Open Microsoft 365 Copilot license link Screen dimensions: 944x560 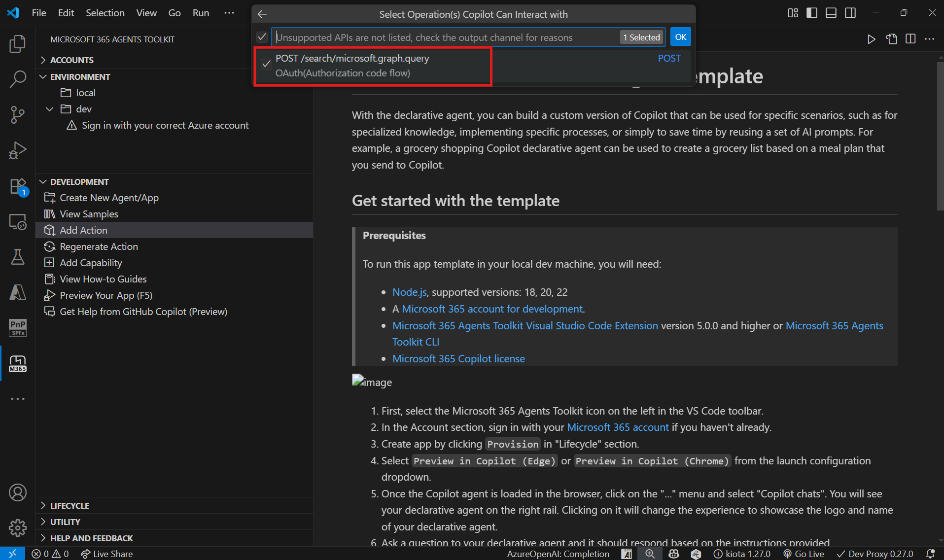pyautogui.click(x=458, y=358)
